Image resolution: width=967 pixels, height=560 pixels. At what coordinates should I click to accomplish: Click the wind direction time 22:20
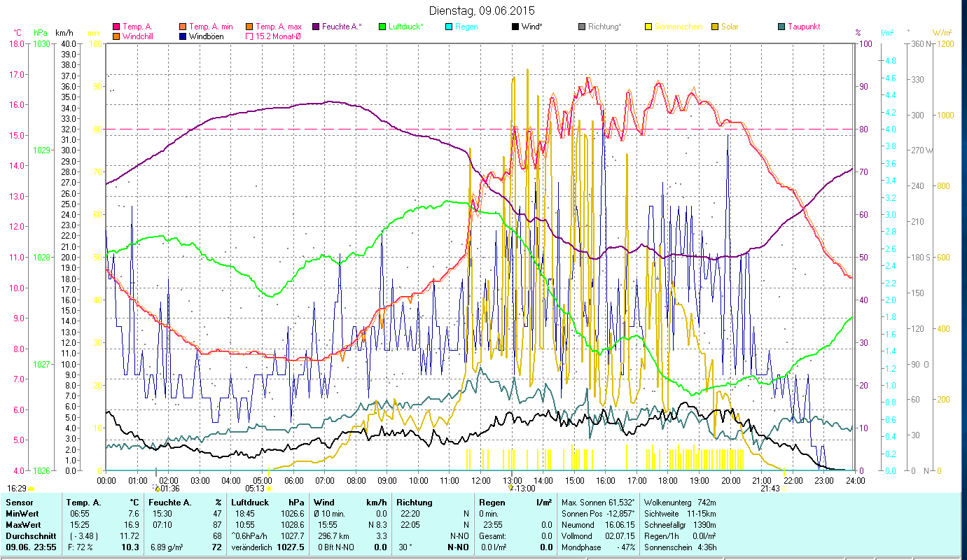(x=411, y=514)
